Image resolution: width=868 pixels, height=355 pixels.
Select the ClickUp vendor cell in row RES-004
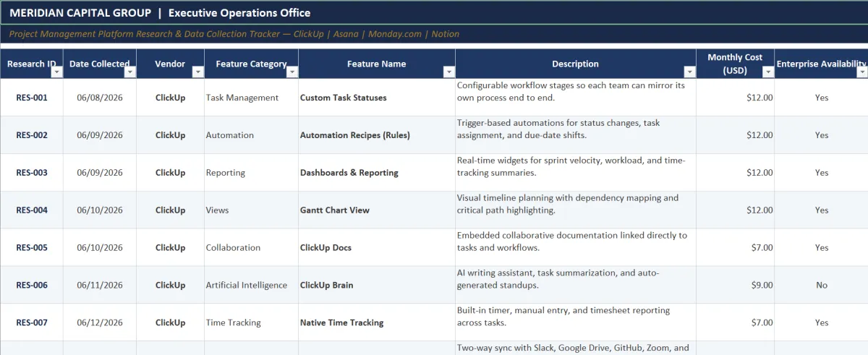point(170,210)
